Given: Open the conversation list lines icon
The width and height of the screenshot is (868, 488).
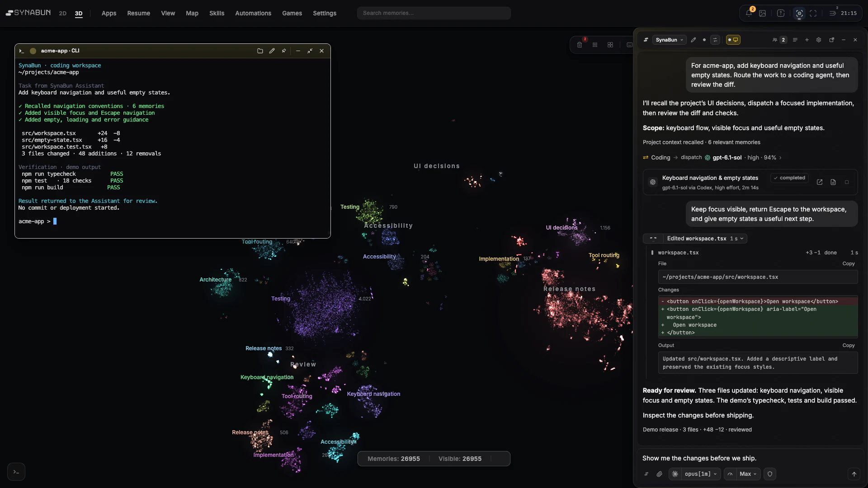Looking at the screenshot, I should coord(795,40).
